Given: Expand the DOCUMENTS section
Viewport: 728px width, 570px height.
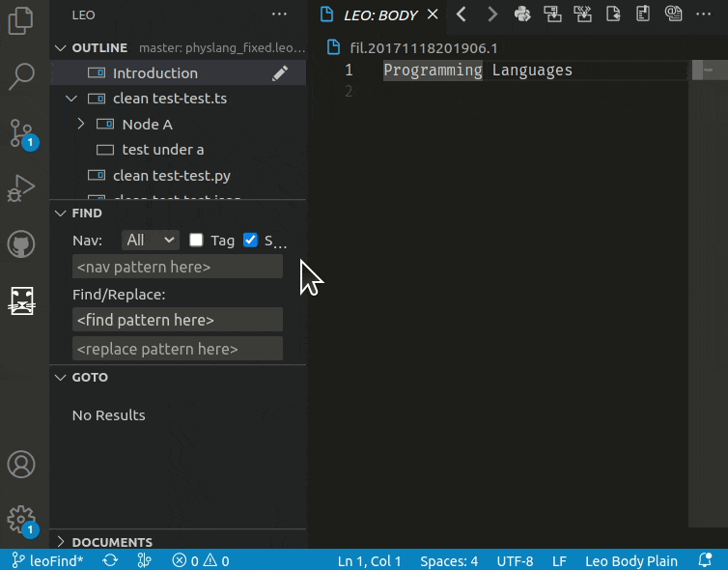Looking at the screenshot, I should pos(61,542).
